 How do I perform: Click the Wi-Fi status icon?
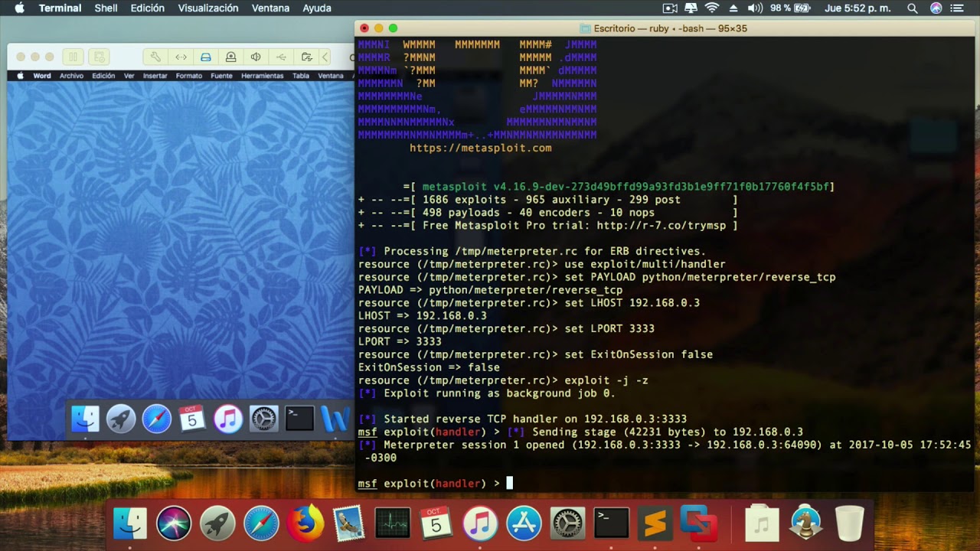[x=712, y=8]
